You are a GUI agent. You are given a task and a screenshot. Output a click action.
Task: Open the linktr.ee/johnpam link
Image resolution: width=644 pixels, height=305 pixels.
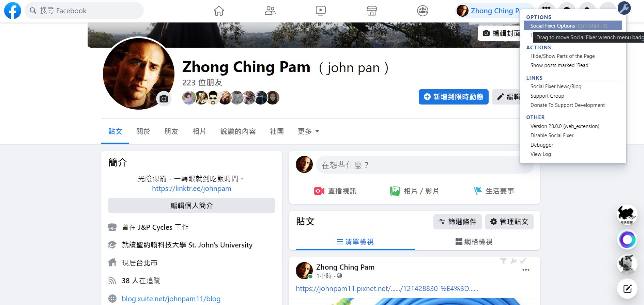click(191, 189)
